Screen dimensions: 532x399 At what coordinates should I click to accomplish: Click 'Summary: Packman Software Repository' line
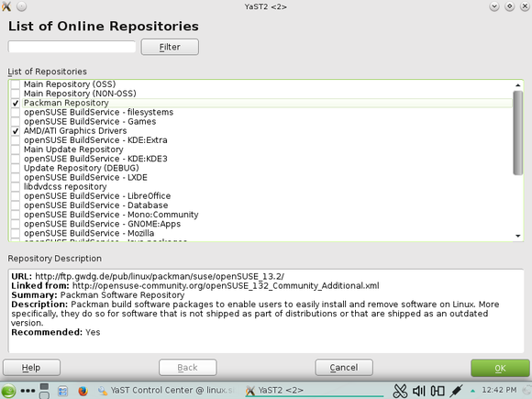click(x=98, y=295)
